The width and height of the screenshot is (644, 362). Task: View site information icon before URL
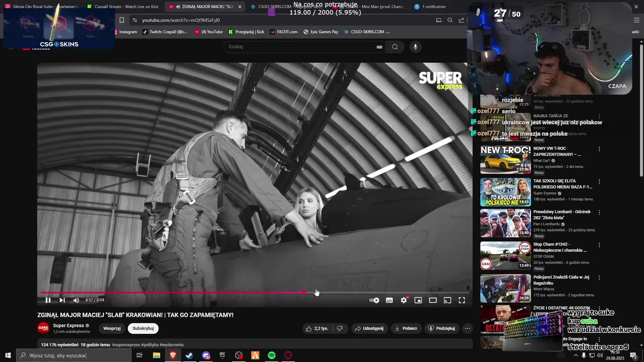coord(134,20)
